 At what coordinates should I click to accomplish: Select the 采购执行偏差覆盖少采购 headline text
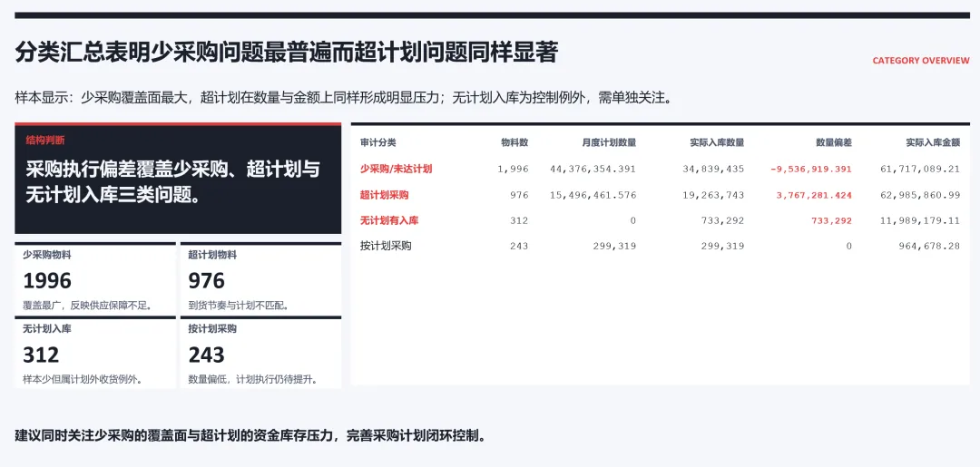(x=173, y=182)
